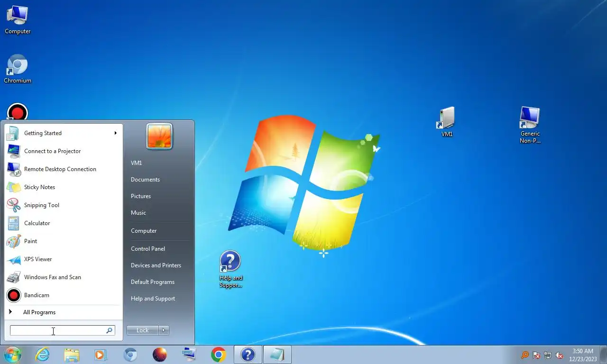
Task: Select the Chromium desktop shortcut
Action: click(18, 69)
